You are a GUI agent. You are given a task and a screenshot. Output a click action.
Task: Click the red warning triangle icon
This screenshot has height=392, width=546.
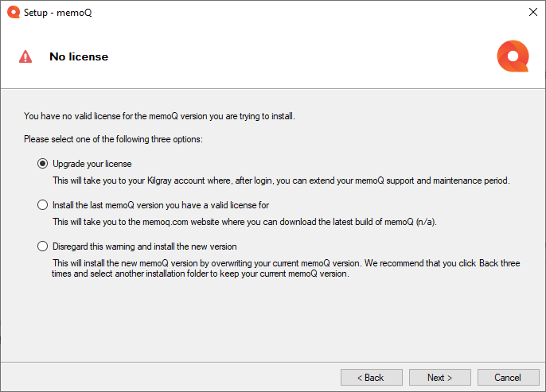pyautogui.click(x=25, y=56)
